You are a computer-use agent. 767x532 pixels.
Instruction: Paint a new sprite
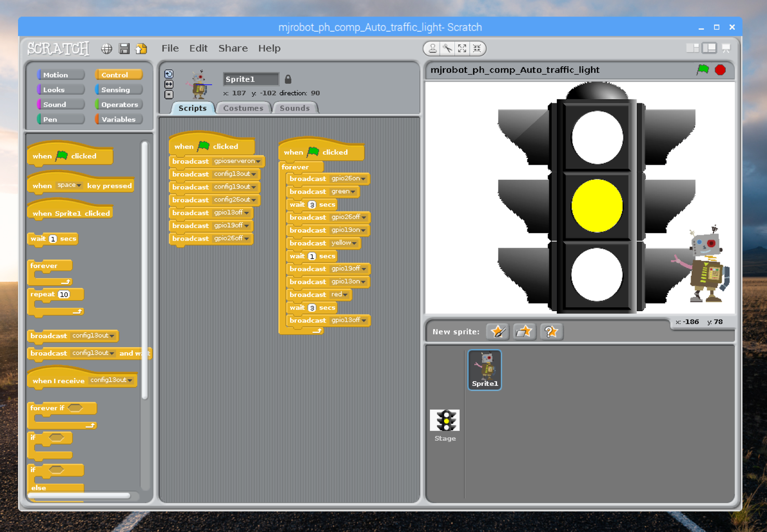(497, 331)
